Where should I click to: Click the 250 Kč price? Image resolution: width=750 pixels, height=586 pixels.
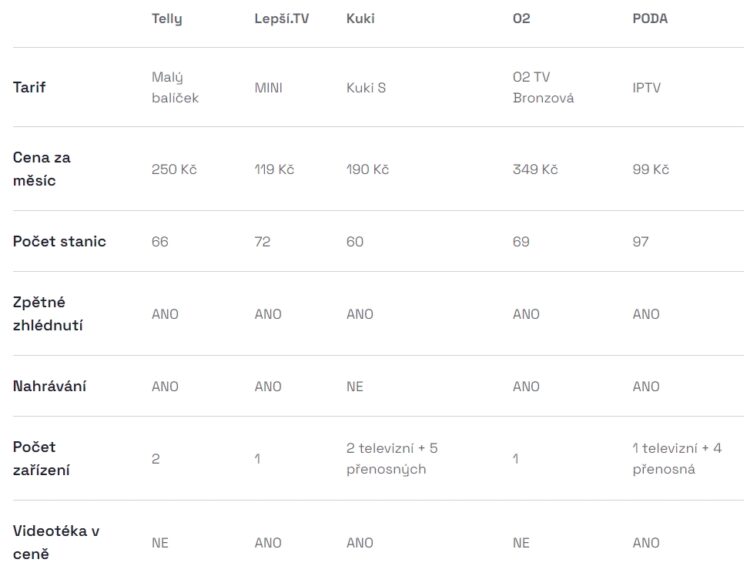tap(174, 169)
